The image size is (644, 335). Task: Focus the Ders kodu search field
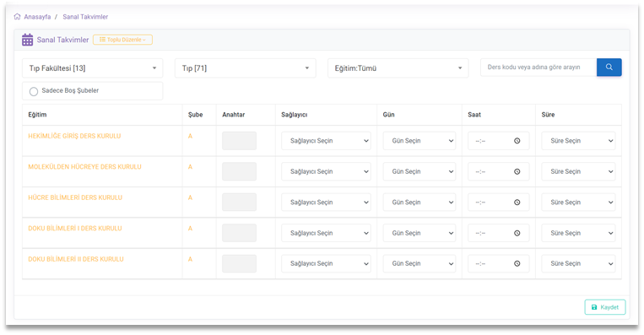click(538, 67)
